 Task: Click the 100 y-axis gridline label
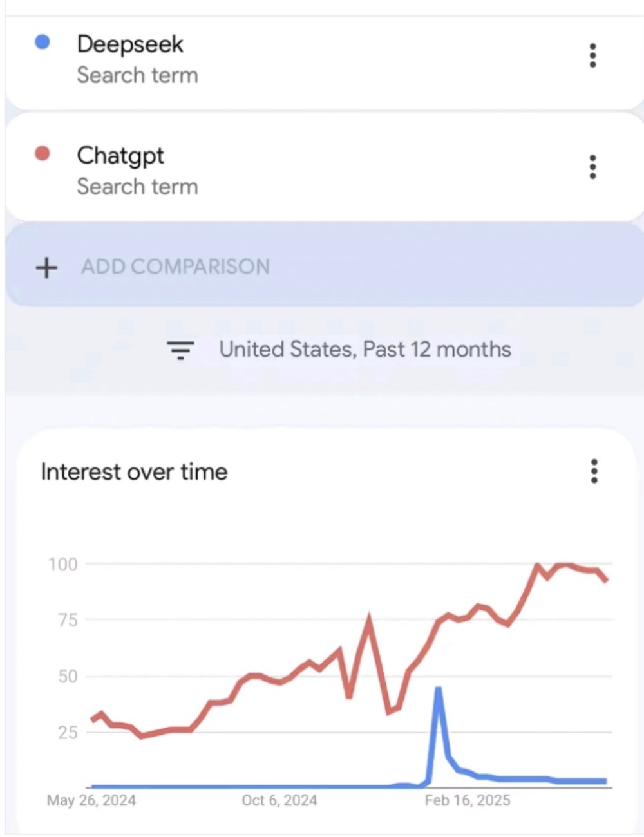pos(63,565)
